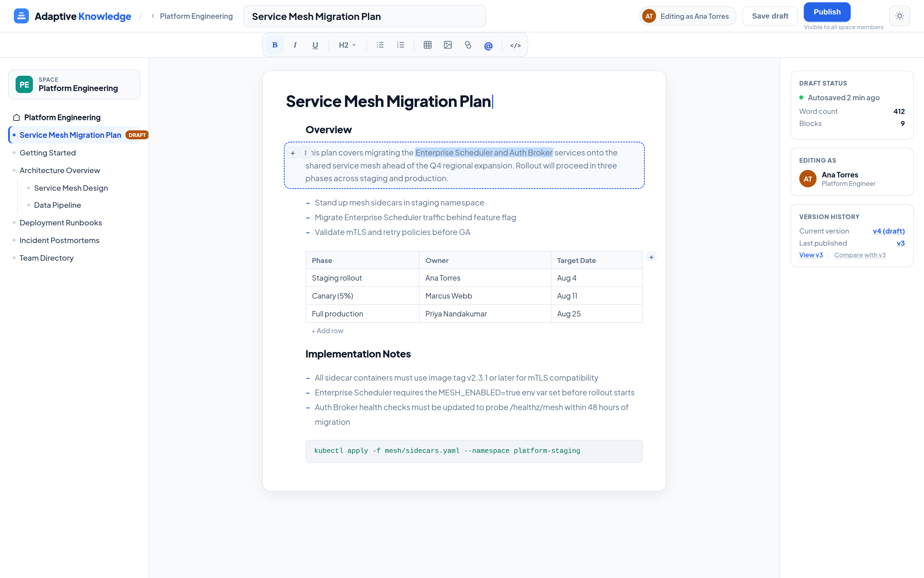Click the add block plus icon
Image resolution: width=924 pixels, height=578 pixels.
point(293,153)
